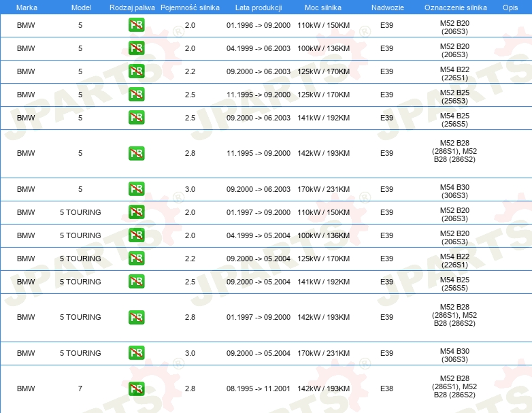532x413 pixels.
Task: Click the Model column header
Action: [81, 7]
